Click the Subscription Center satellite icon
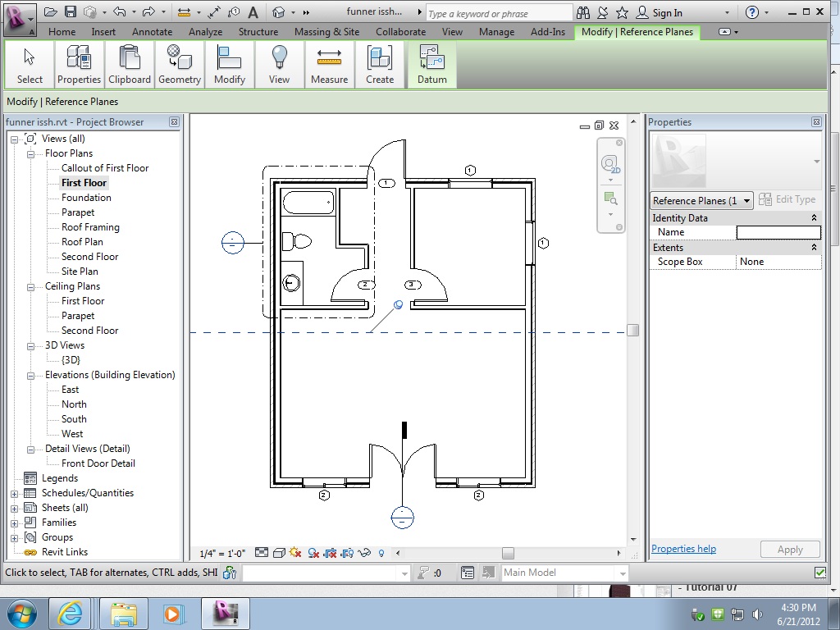The width and height of the screenshot is (840, 630). point(603,12)
